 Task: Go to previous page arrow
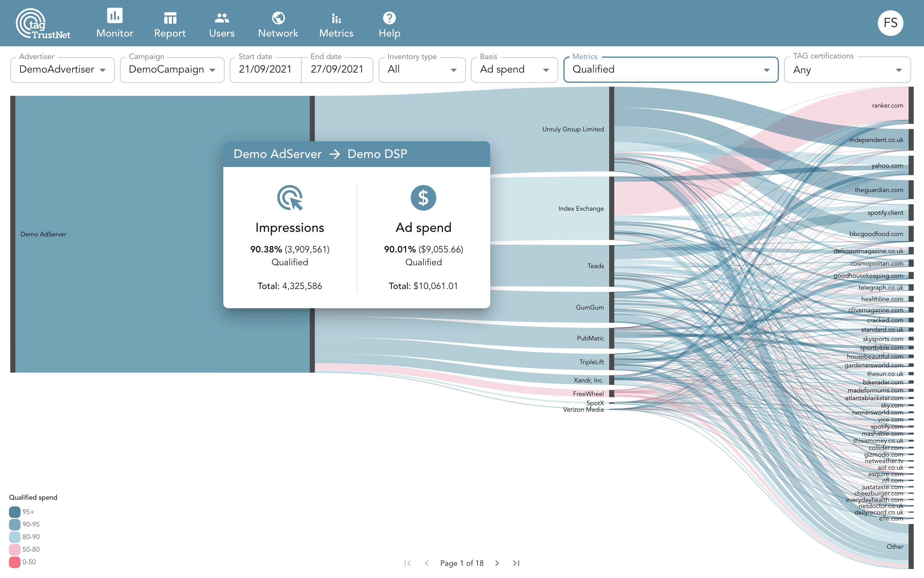click(426, 563)
